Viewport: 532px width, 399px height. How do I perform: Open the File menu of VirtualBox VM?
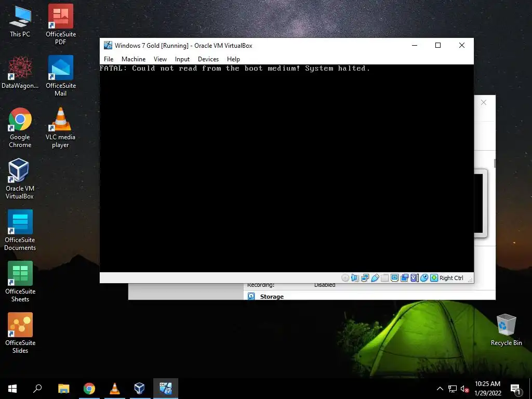pyautogui.click(x=109, y=59)
